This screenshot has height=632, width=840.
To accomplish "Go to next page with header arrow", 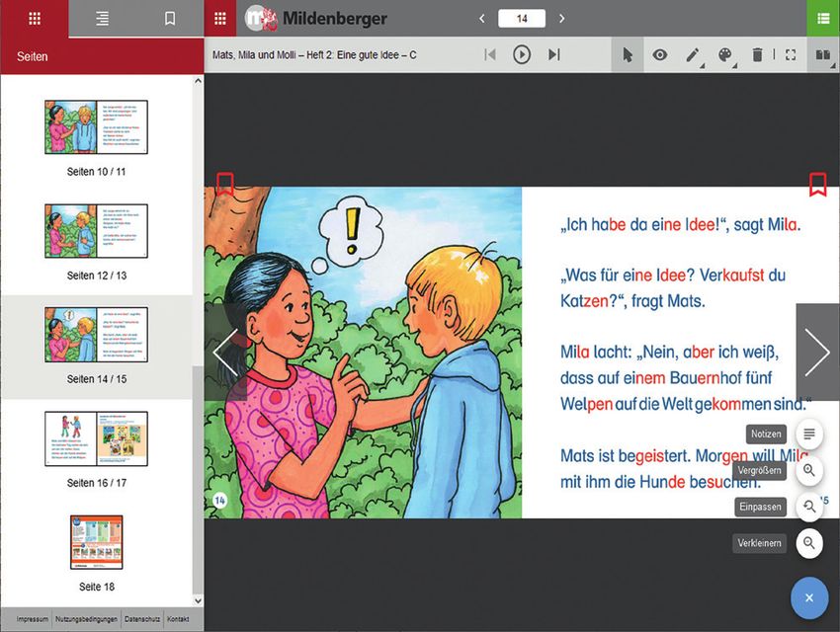I will tap(561, 19).
